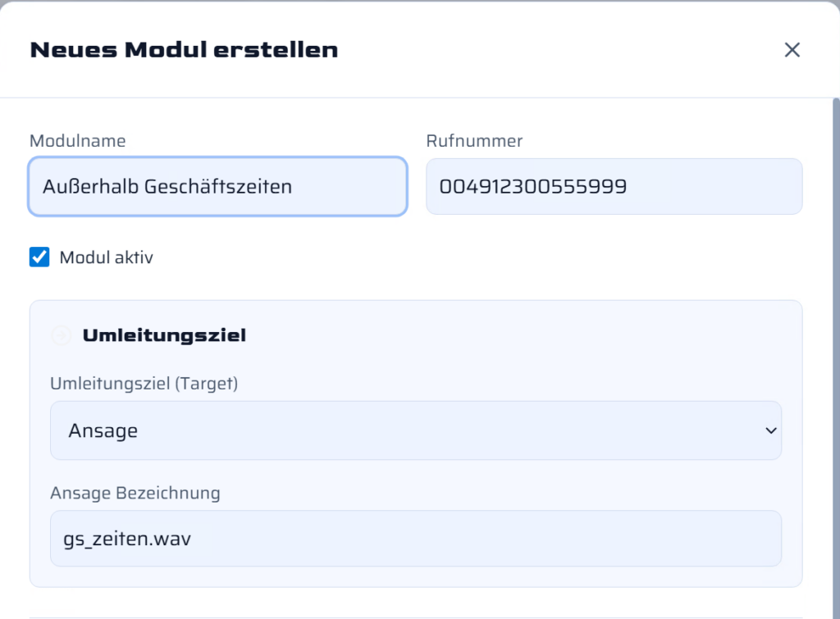This screenshot has width=840, height=619.
Task: Close the Neues Modul erstellen dialog
Action: pos(792,50)
